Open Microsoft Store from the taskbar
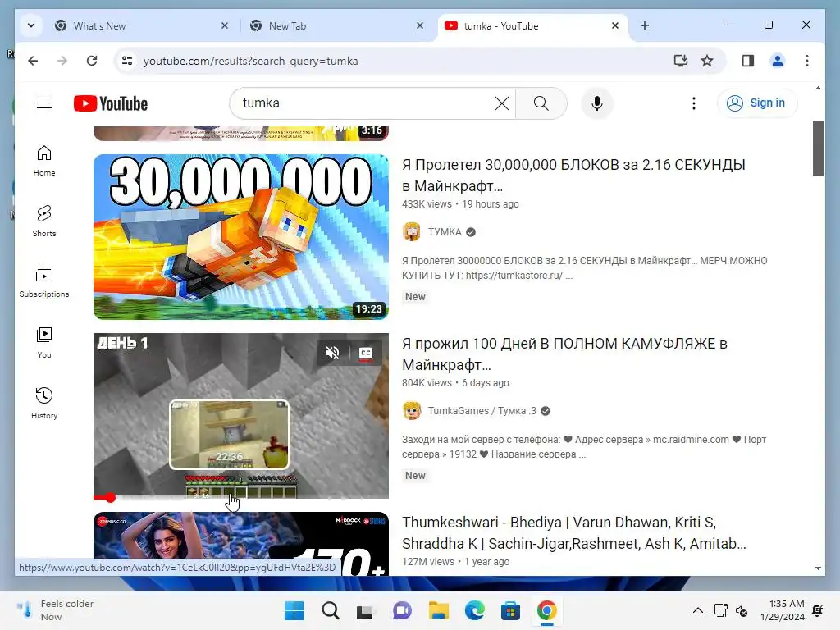Viewport: 840px width, 630px height. point(510,610)
